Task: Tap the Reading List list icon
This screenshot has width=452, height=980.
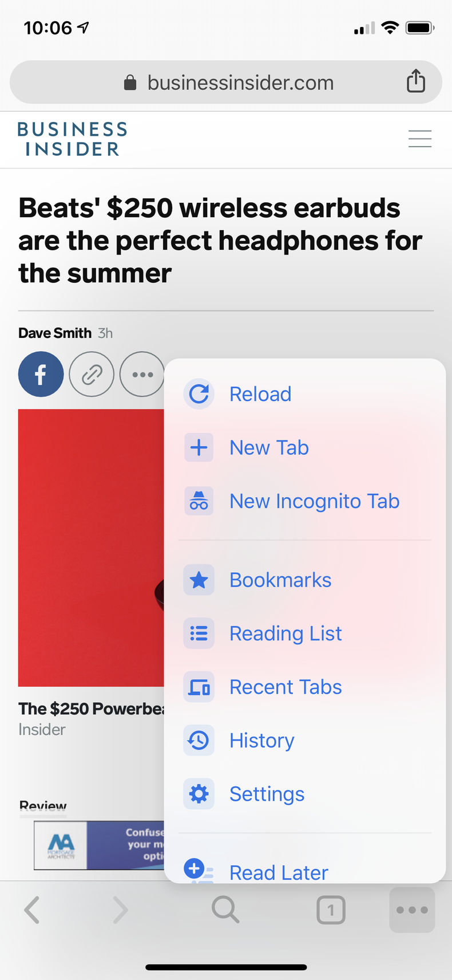Action: [199, 633]
